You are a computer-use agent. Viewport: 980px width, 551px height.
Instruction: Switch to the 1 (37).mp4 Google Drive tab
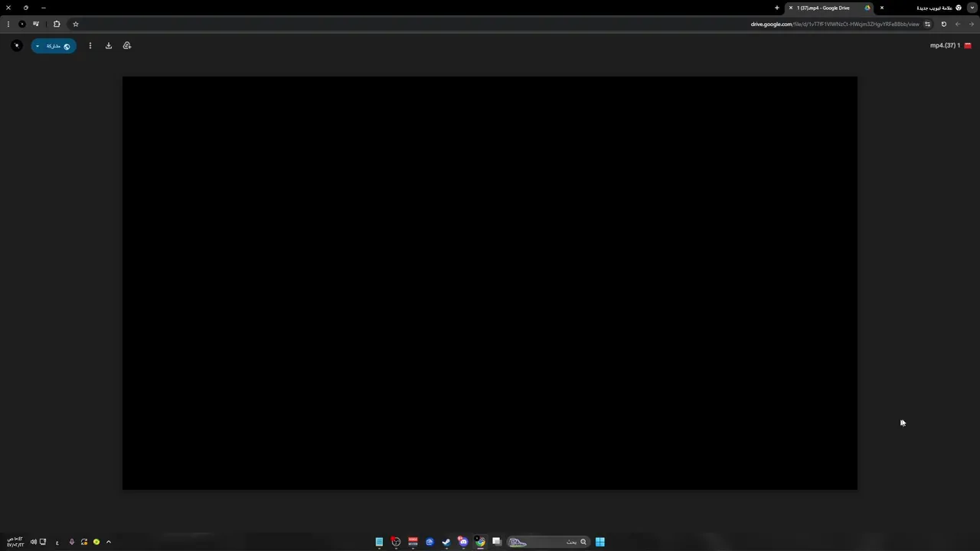click(831, 8)
